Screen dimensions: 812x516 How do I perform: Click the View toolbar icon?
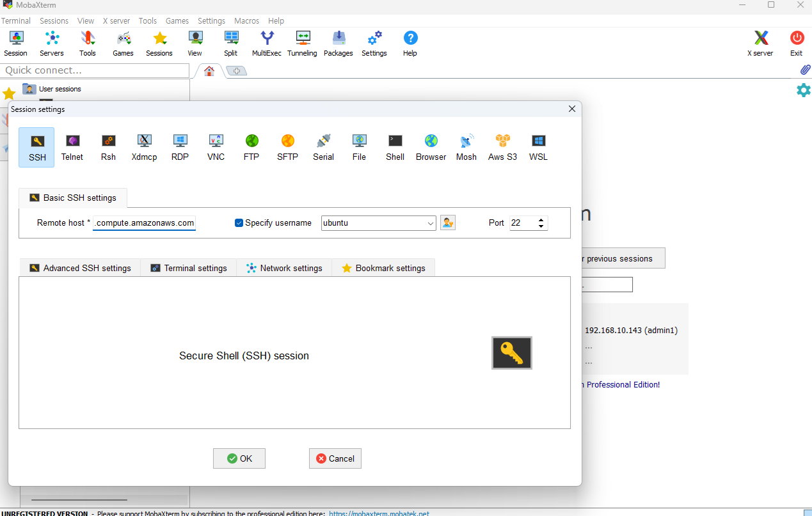click(x=195, y=43)
